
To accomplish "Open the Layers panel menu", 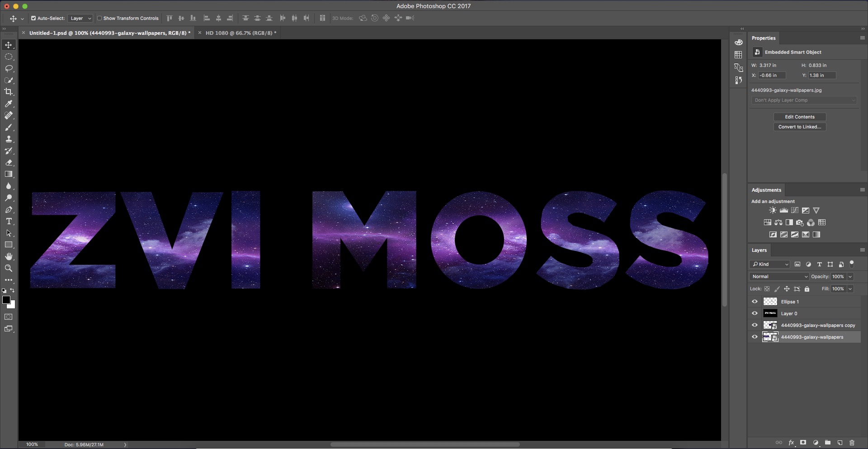I will click(862, 250).
